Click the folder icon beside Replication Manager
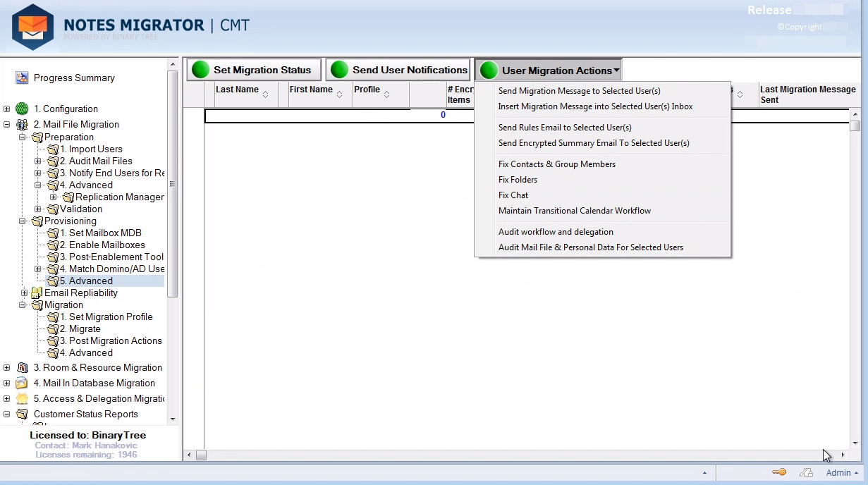Image resolution: width=868 pixels, height=485 pixels. pyautogui.click(x=68, y=197)
